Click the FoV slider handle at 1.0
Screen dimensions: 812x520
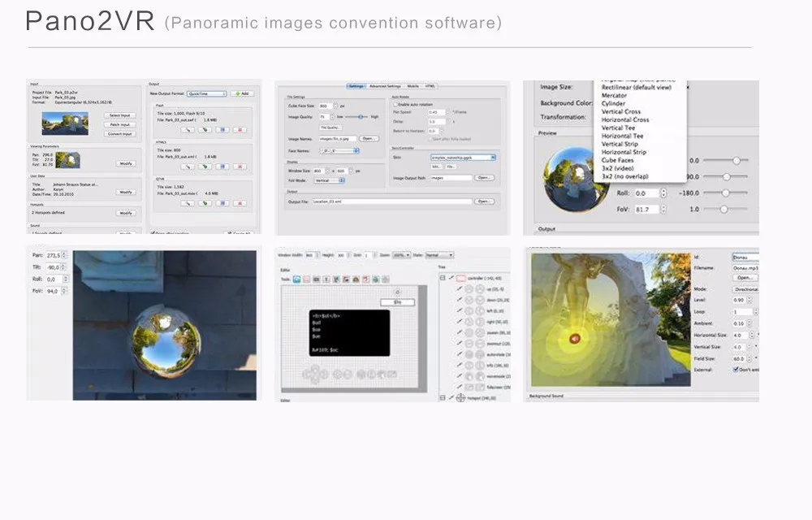[724, 210]
